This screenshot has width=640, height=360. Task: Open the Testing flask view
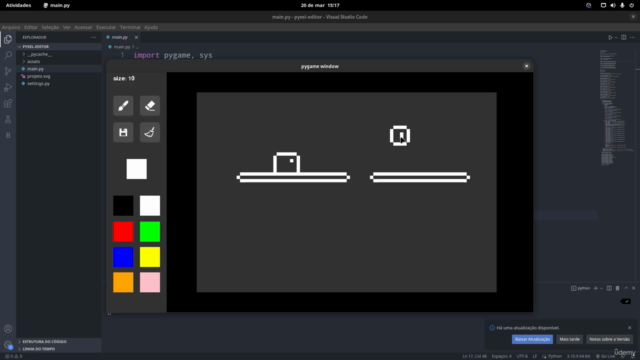[x=8, y=119]
